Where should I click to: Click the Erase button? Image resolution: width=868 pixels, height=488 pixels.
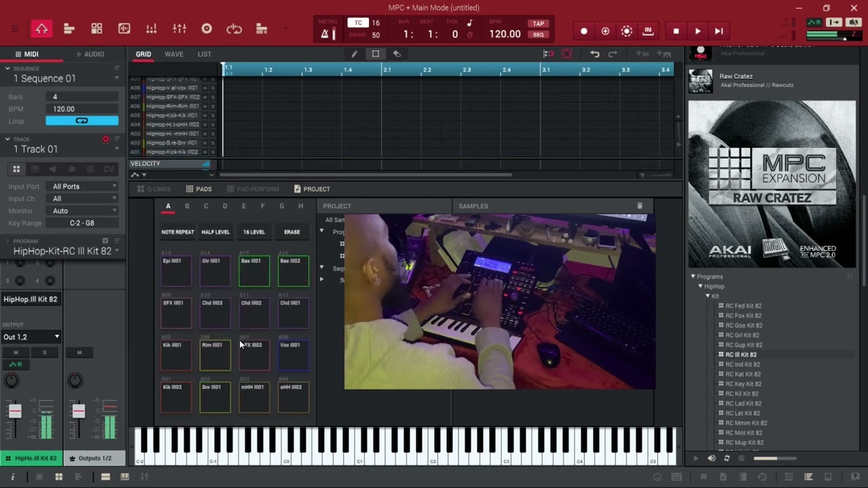click(292, 232)
